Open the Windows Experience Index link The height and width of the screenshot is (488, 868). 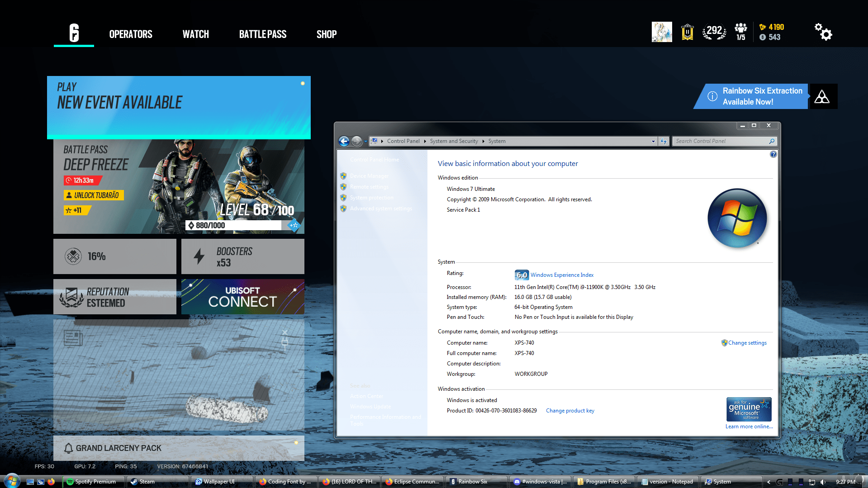(562, 275)
